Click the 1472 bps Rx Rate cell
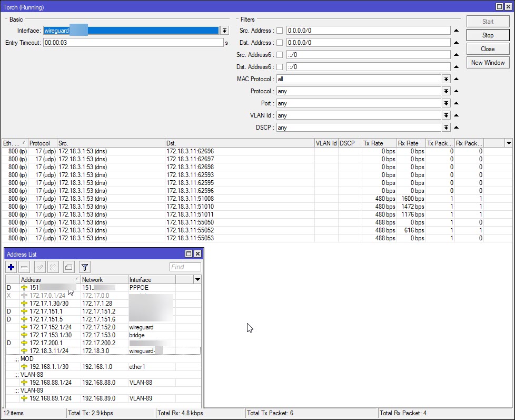The height and width of the screenshot is (420, 515). (411, 207)
